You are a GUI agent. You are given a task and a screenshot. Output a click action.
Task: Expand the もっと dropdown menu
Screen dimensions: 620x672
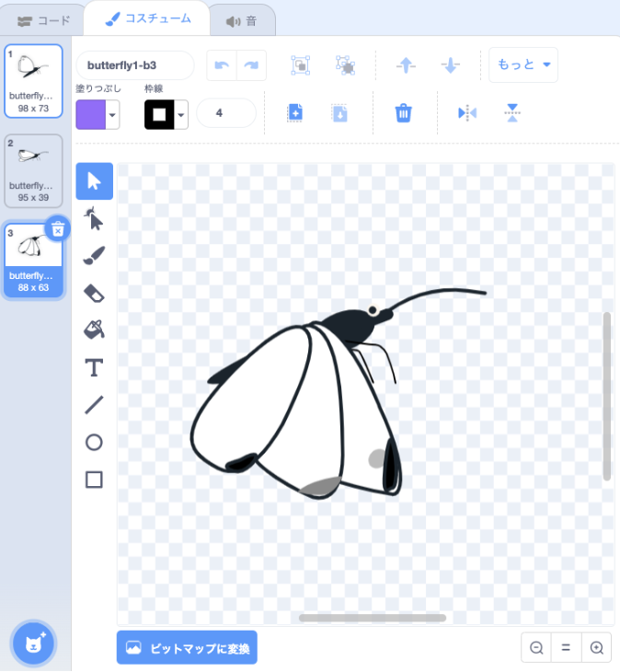pyautogui.click(x=523, y=65)
